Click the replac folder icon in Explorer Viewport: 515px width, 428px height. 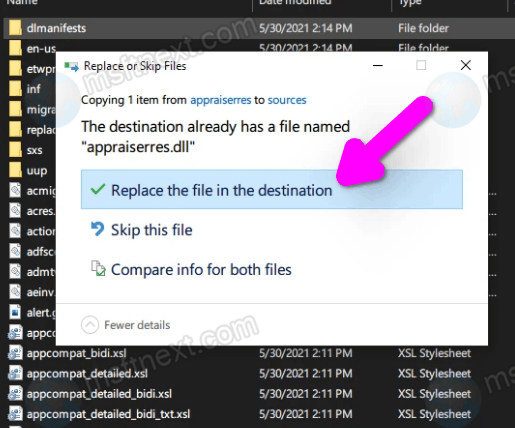(15, 130)
